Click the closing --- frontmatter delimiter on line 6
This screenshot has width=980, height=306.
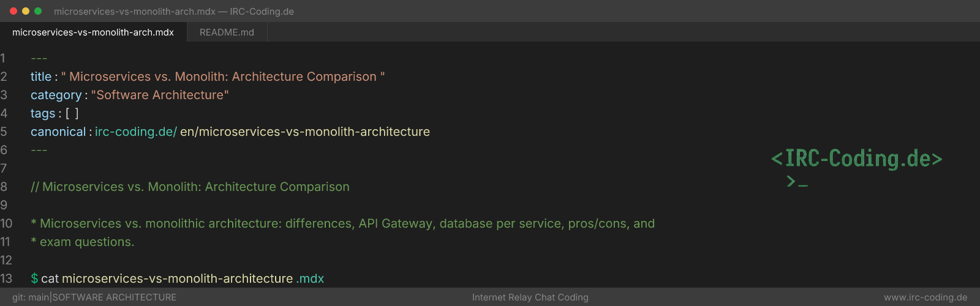pyautogui.click(x=39, y=150)
